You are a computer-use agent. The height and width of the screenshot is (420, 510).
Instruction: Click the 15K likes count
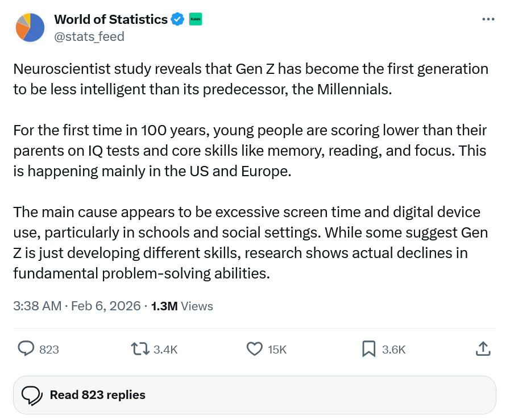[x=277, y=350]
